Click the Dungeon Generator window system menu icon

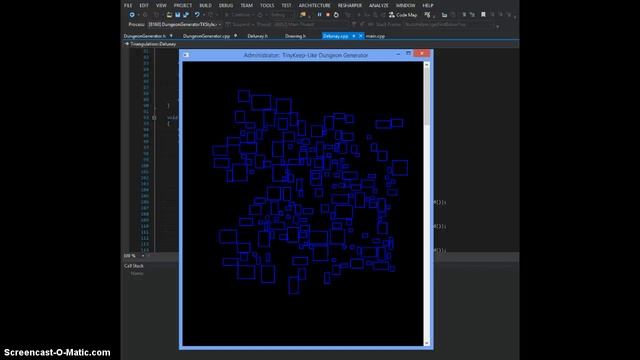point(186,55)
